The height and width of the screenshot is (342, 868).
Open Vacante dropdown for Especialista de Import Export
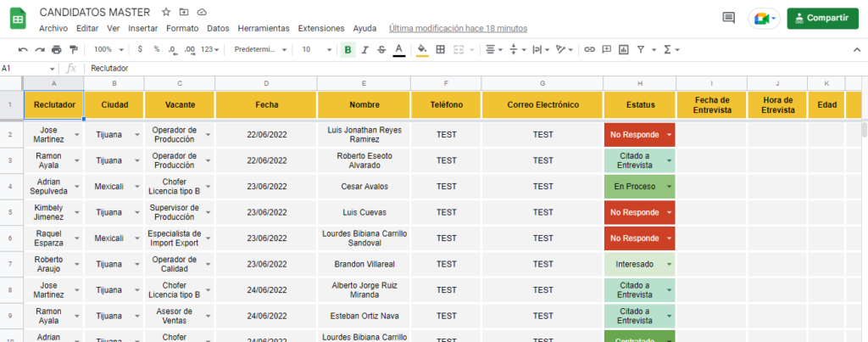pos(209,238)
